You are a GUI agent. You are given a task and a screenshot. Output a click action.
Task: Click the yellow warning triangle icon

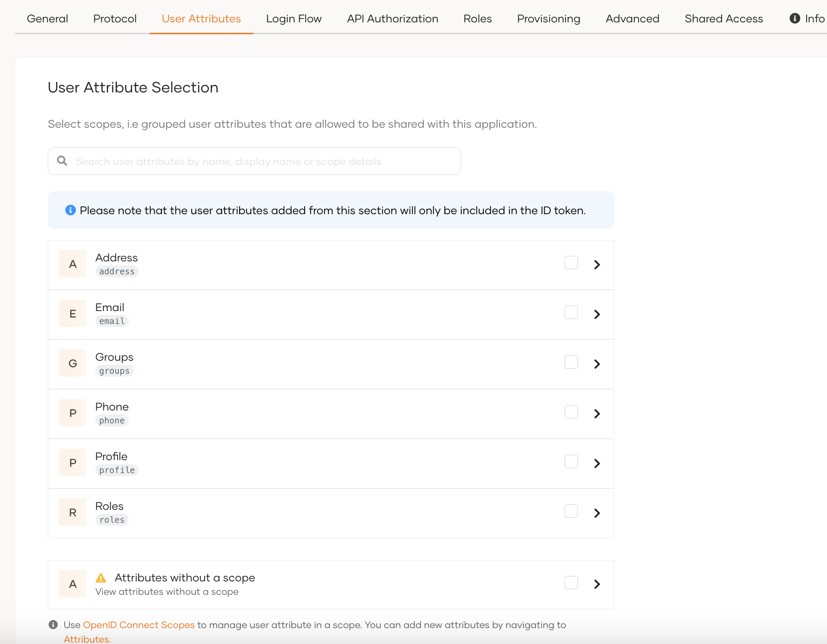[x=101, y=578]
